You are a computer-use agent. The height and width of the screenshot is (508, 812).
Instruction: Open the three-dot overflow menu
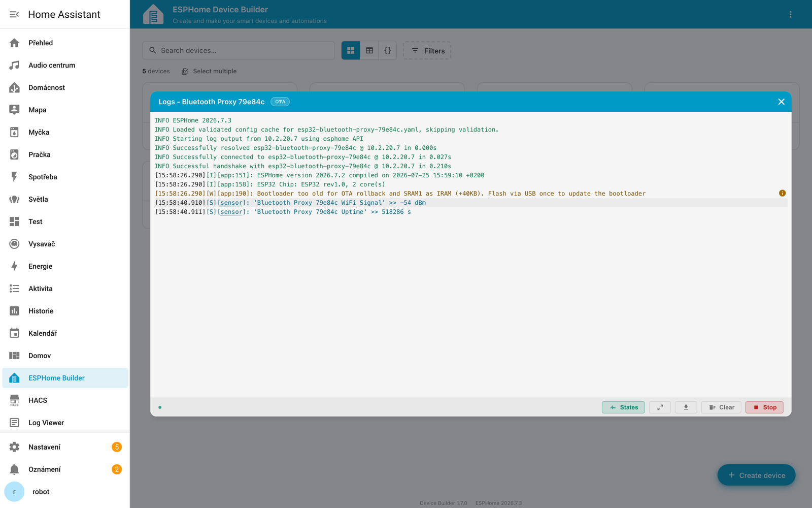(x=790, y=14)
